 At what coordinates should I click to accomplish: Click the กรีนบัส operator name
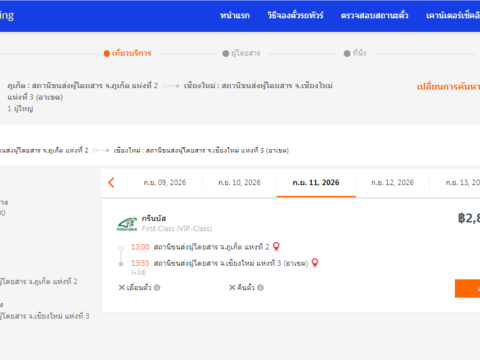(x=154, y=219)
